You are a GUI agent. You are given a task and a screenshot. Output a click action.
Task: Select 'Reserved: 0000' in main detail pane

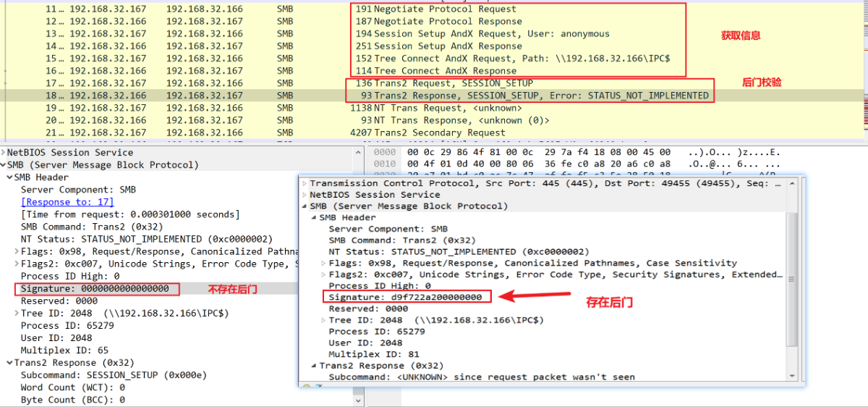59,301
